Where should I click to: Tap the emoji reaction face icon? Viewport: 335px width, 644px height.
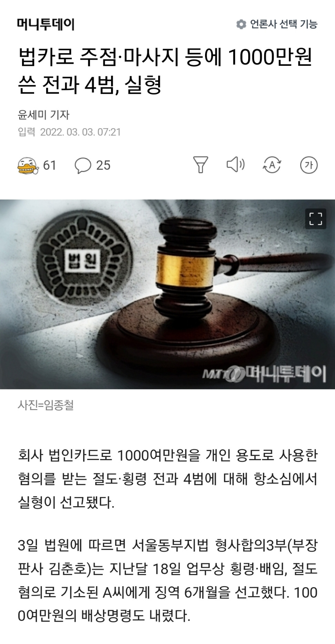28,165
